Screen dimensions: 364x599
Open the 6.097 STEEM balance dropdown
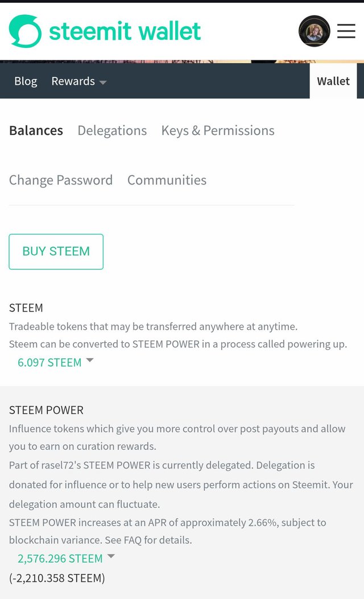(49, 363)
